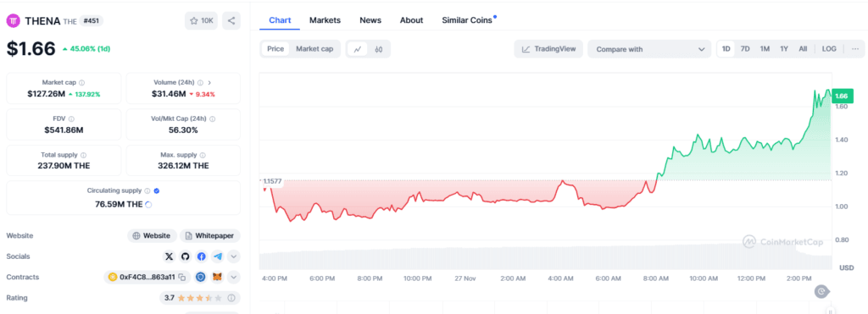Image resolution: width=868 pixels, height=314 pixels.
Task: Click the 3.7 star rating pill
Action: click(x=200, y=298)
